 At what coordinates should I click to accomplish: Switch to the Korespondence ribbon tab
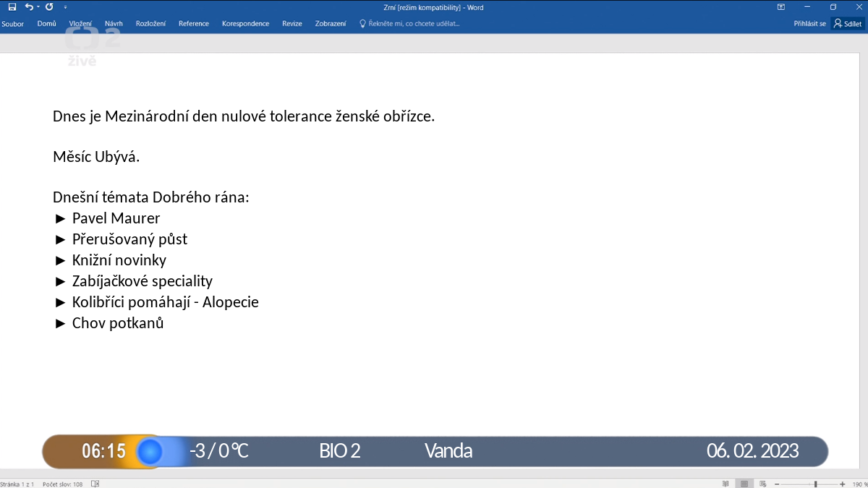click(245, 24)
